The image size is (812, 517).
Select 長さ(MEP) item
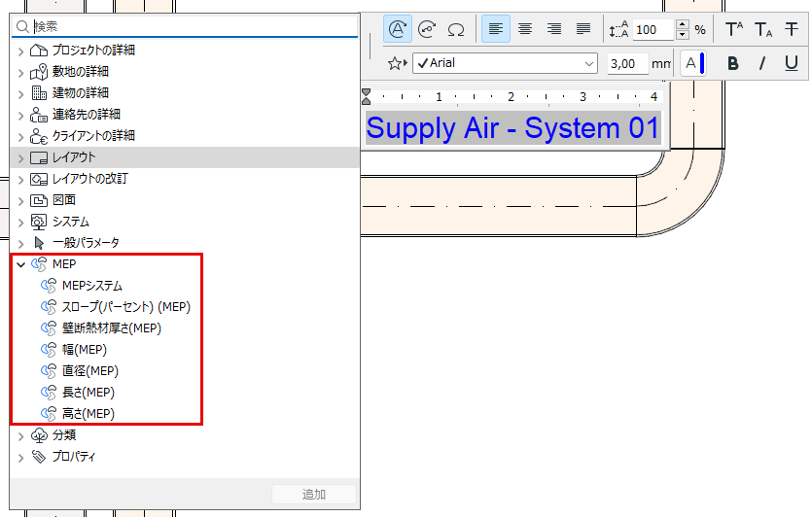88,393
